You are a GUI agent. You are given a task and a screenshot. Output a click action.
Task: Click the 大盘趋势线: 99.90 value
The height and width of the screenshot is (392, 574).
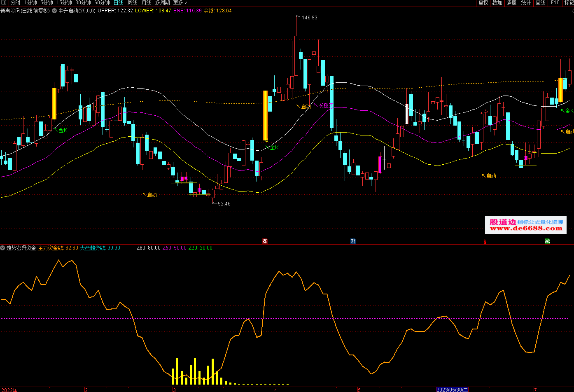click(x=100, y=248)
